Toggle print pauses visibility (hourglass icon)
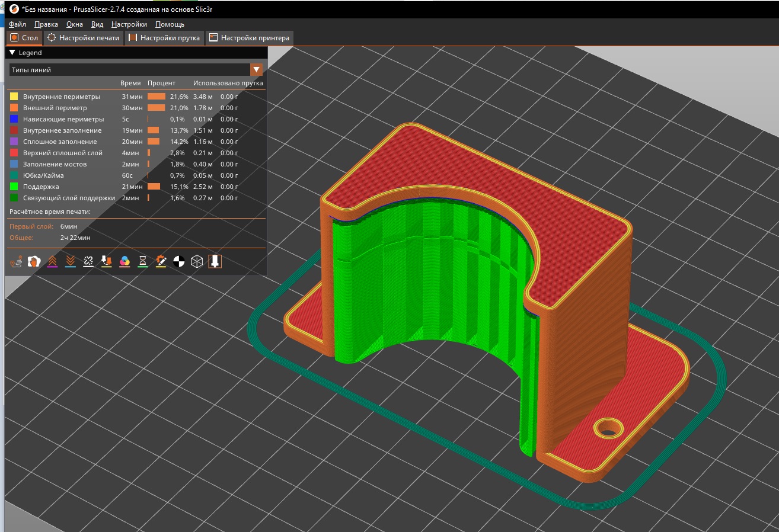Screen dimensions: 779x532 click(143, 261)
